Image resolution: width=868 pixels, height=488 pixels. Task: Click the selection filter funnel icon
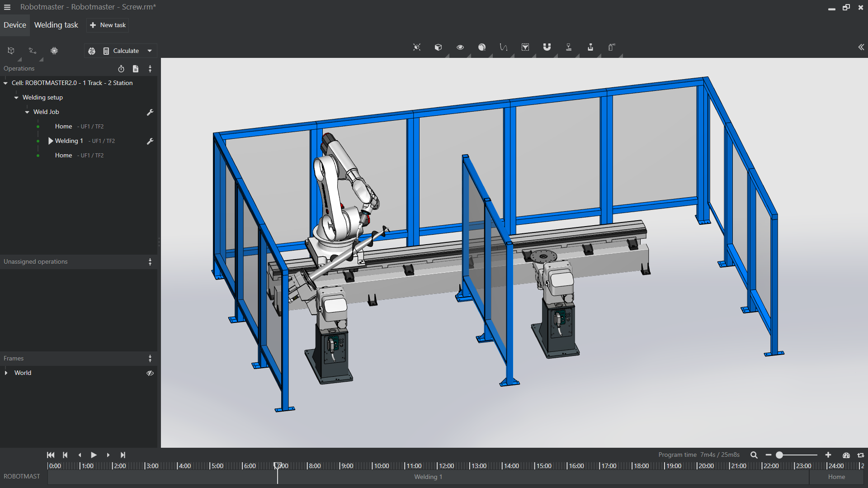click(x=525, y=47)
